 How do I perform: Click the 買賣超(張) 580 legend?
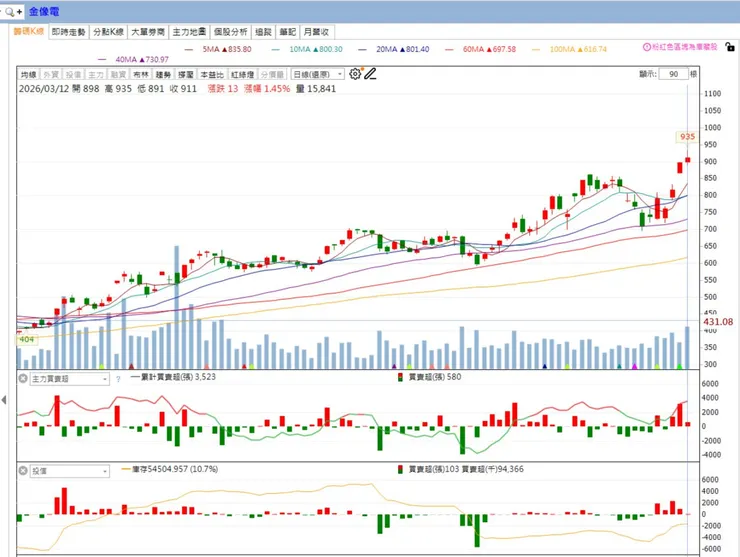tap(429, 377)
